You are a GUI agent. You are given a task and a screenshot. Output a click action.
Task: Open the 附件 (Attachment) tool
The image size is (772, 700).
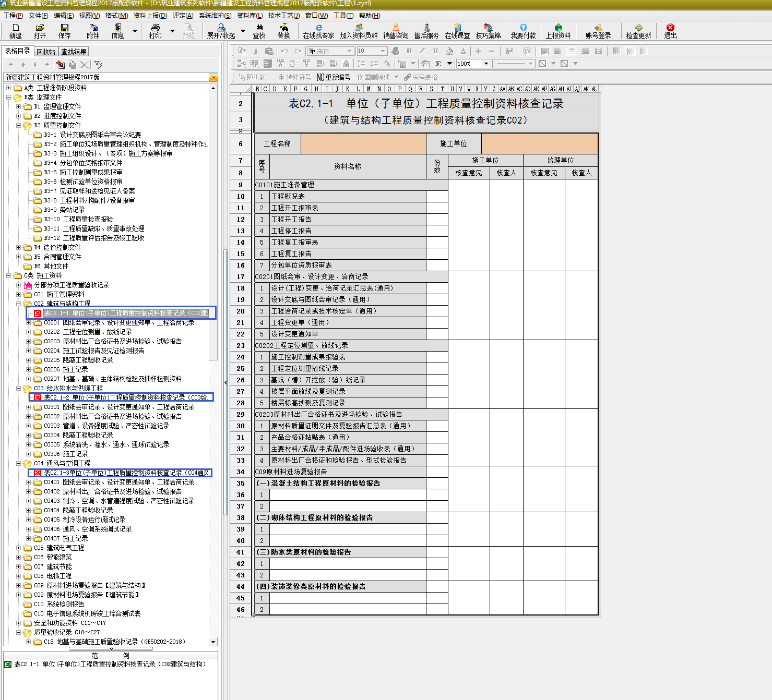[93, 31]
